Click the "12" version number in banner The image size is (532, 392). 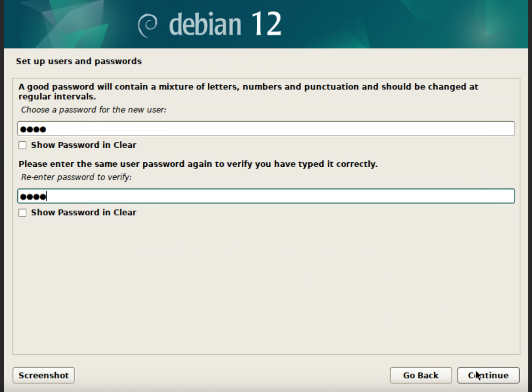(266, 24)
